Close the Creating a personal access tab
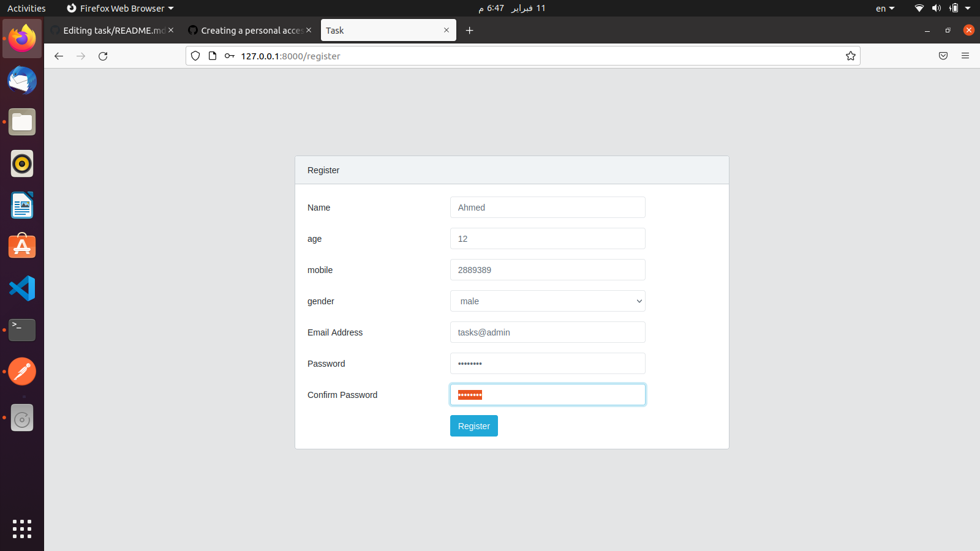This screenshot has height=551, width=980. (309, 31)
